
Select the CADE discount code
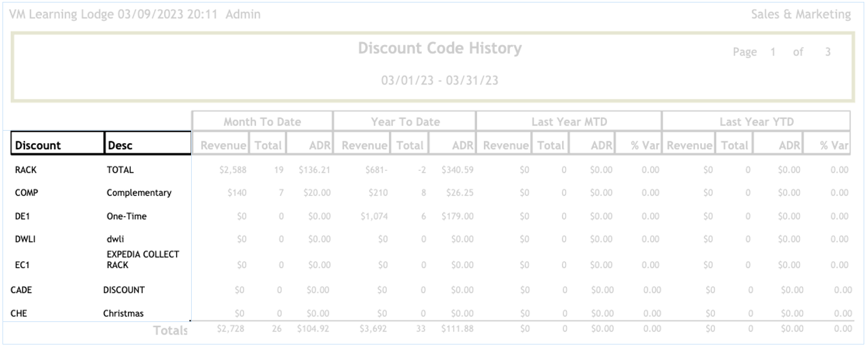pos(22,290)
